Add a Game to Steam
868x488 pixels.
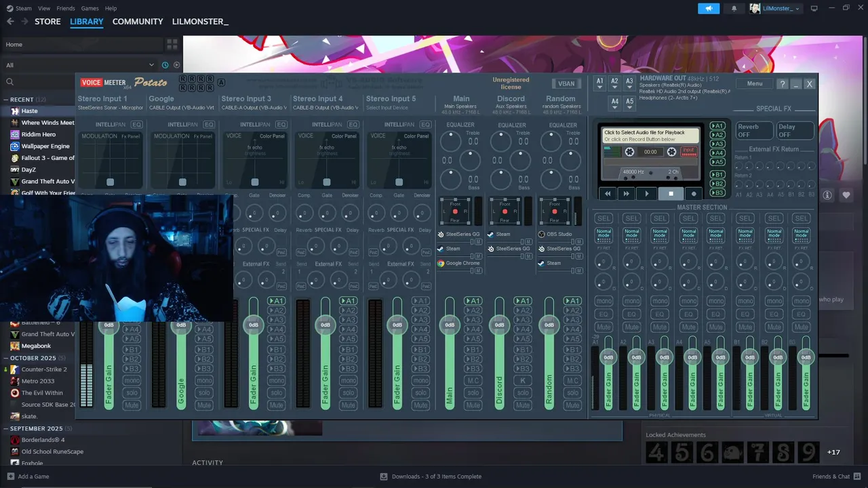28,476
